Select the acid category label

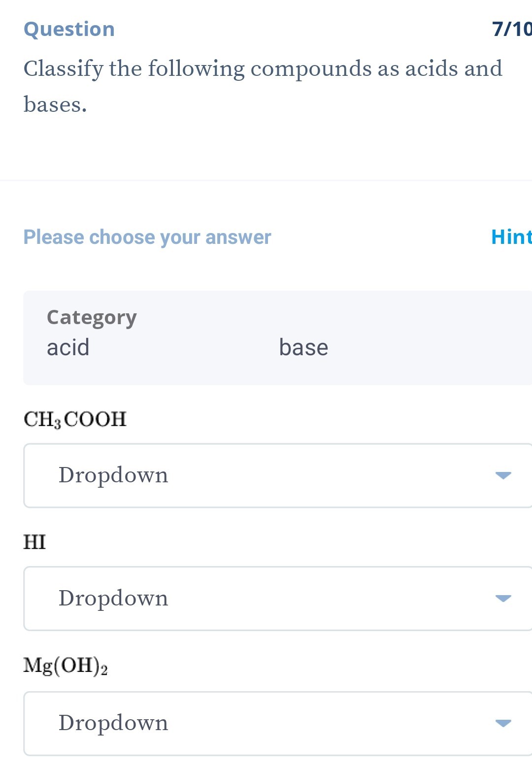tap(67, 347)
